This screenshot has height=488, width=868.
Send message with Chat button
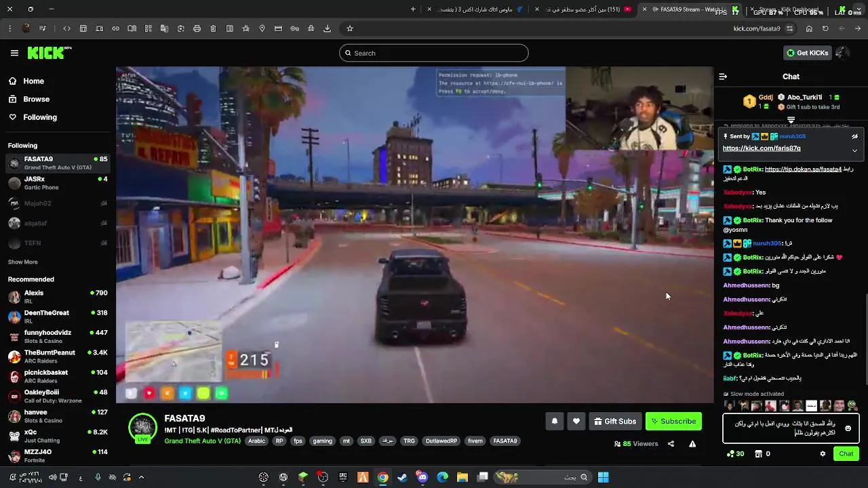[846, 454]
